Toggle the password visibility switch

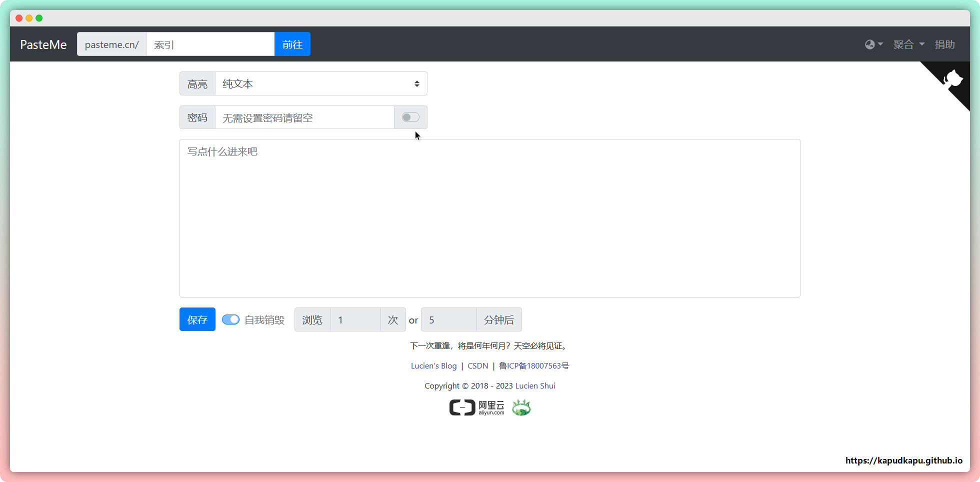pyautogui.click(x=410, y=117)
